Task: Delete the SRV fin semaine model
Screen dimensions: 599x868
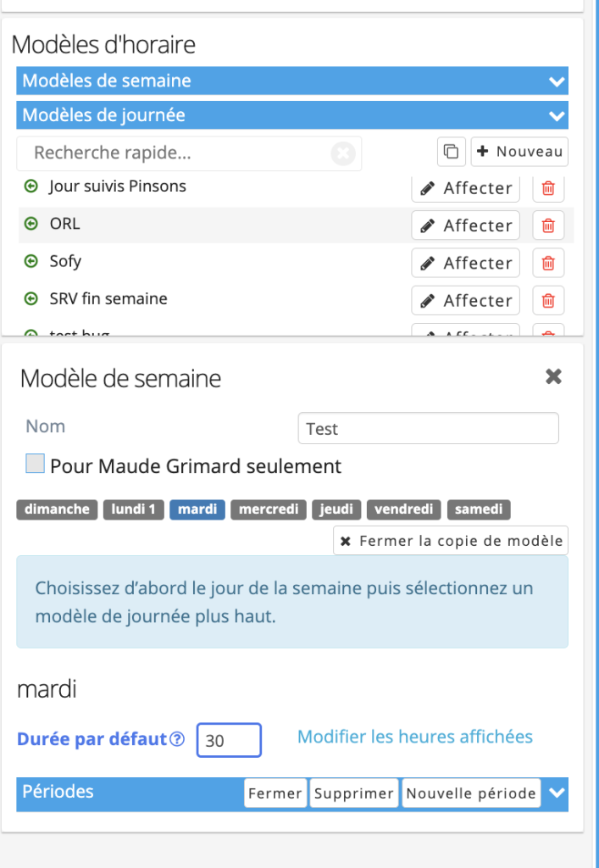Action: [x=548, y=301]
